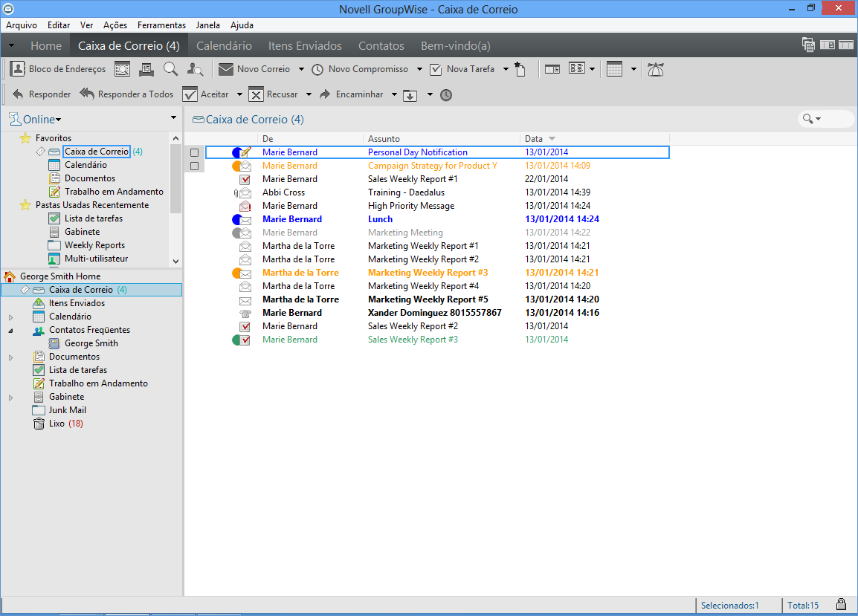Click the Aceitar checkmark icon
858x616 pixels.
pos(190,94)
